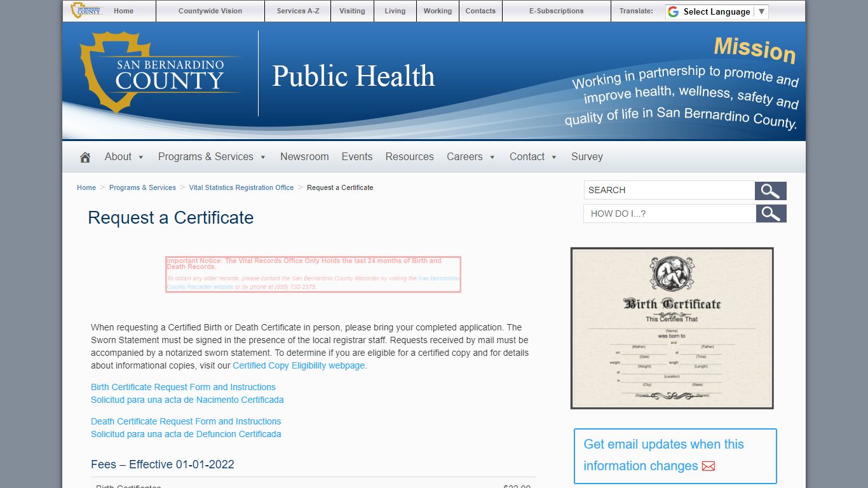
Task: Submit the SEARCH box magnifier button
Action: pyautogui.click(x=771, y=191)
